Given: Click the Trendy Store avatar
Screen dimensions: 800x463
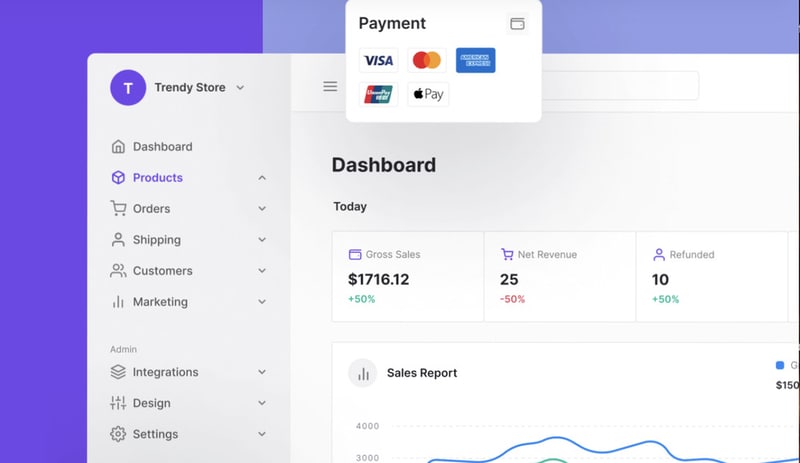Looking at the screenshot, I should (x=127, y=88).
